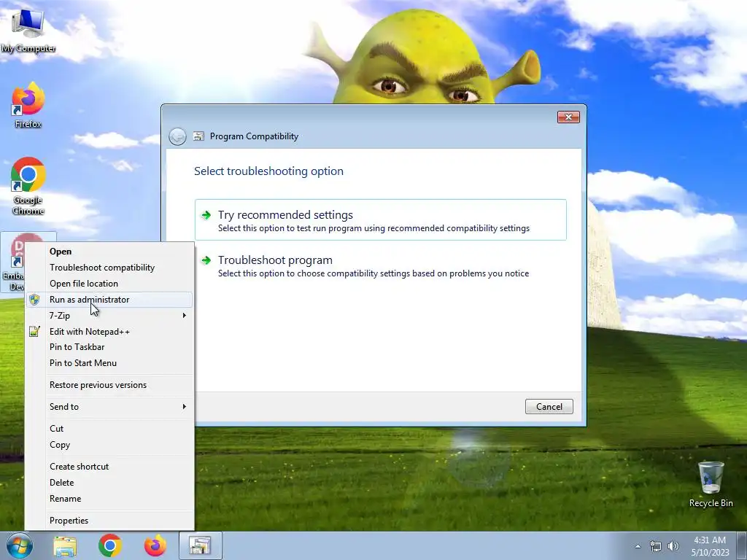Select Program Compatibility taskbar button
747x560 pixels.
coord(200,545)
